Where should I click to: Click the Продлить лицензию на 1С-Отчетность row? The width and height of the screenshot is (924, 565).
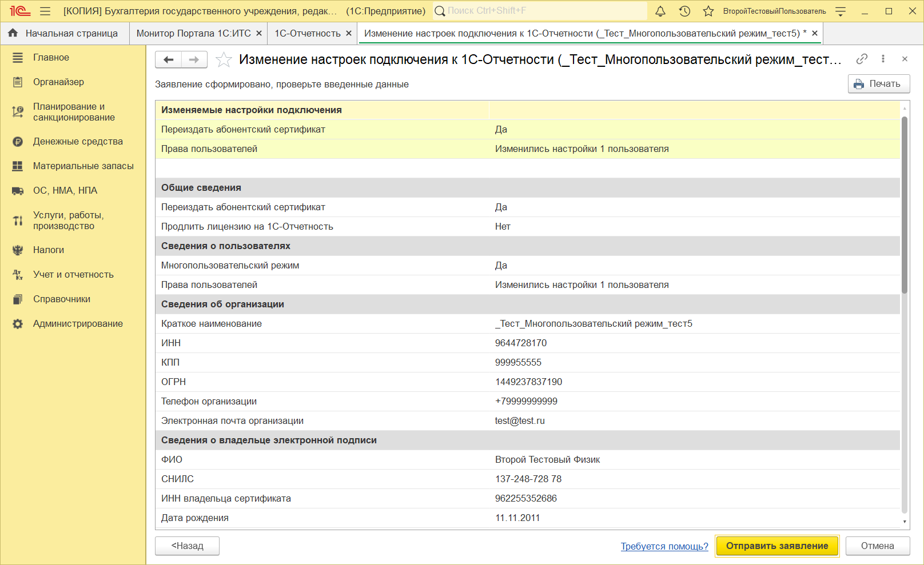point(527,227)
